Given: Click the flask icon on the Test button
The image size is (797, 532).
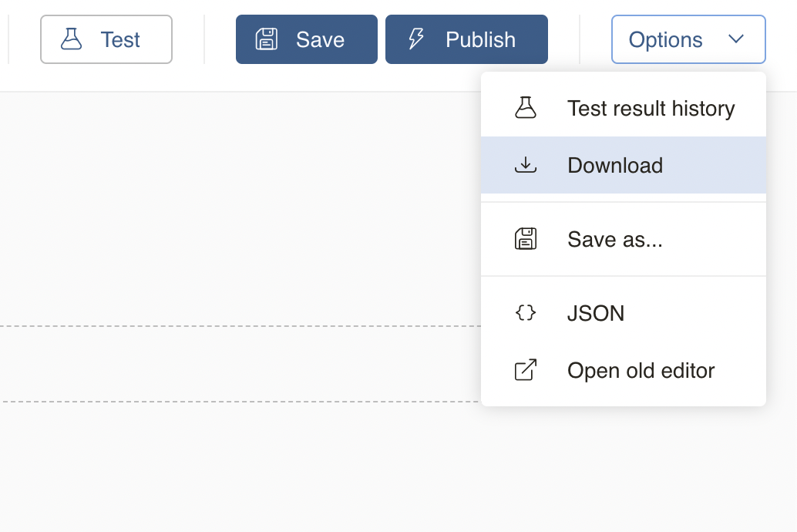Looking at the screenshot, I should coord(72,39).
